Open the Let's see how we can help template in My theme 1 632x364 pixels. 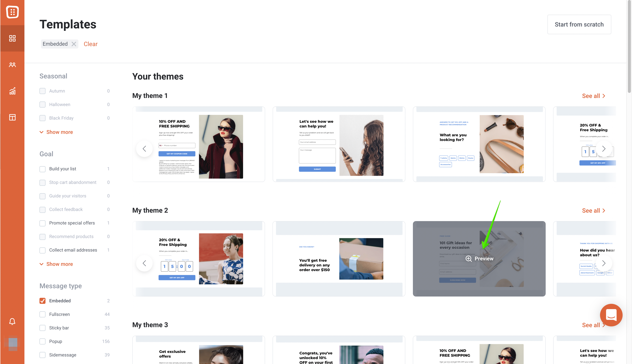(339, 144)
